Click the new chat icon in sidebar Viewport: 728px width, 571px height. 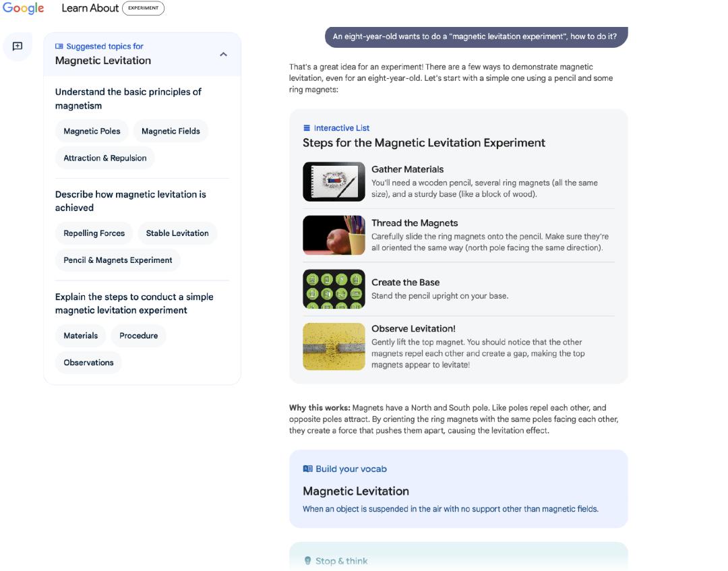[18, 47]
